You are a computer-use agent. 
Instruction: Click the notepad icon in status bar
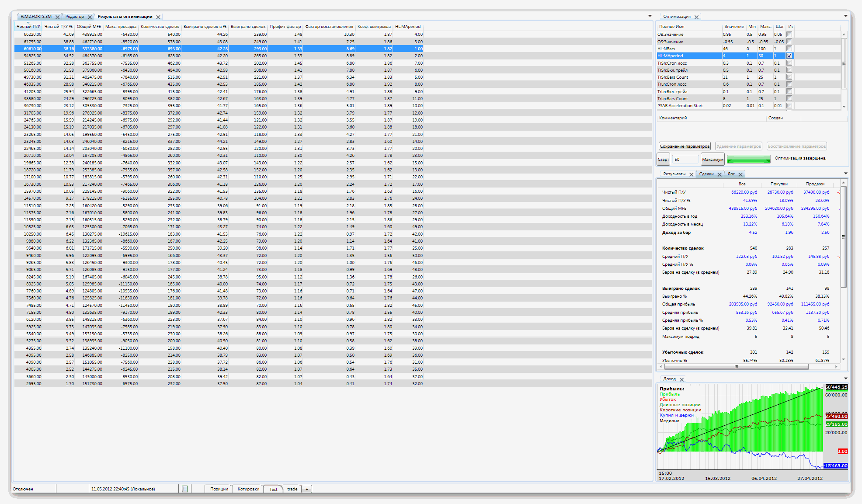[x=184, y=489]
